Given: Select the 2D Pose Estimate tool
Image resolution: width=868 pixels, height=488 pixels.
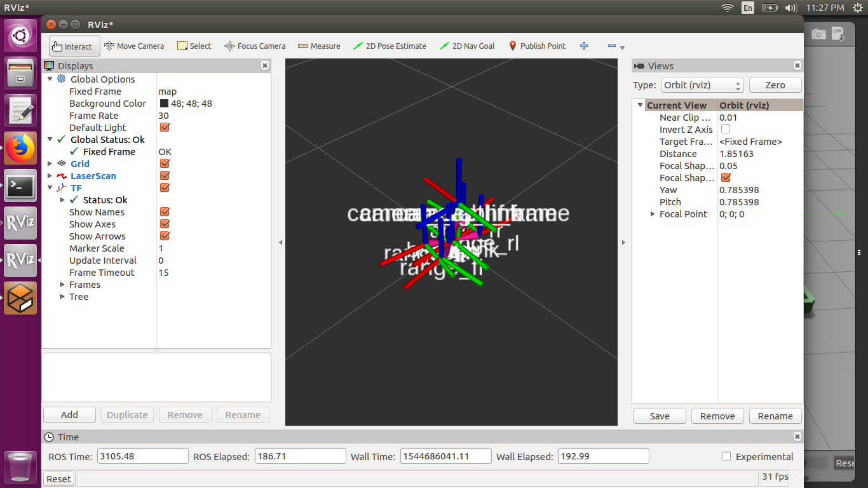Looking at the screenshot, I should click(x=390, y=46).
